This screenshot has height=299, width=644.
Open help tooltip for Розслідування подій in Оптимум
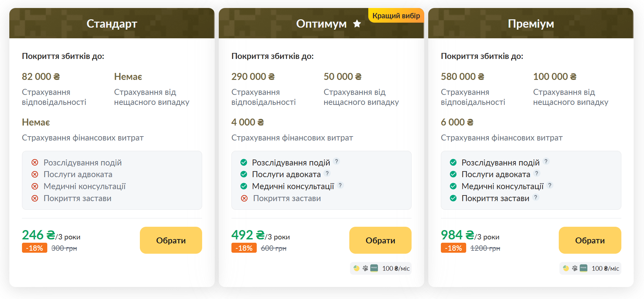(337, 161)
